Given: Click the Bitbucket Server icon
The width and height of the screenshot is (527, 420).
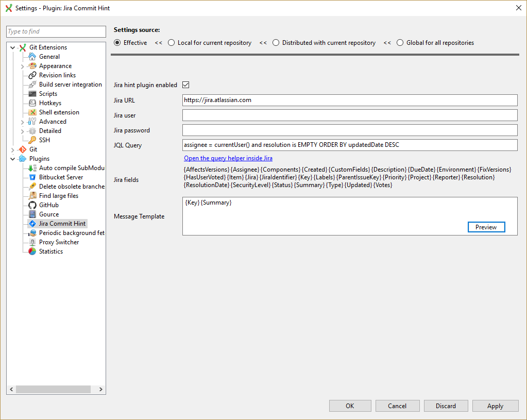Looking at the screenshot, I should point(32,177).
